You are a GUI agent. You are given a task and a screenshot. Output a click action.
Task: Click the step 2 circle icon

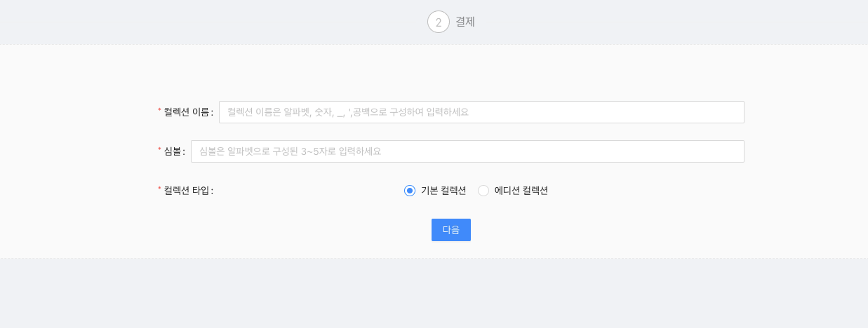(439, 22)
